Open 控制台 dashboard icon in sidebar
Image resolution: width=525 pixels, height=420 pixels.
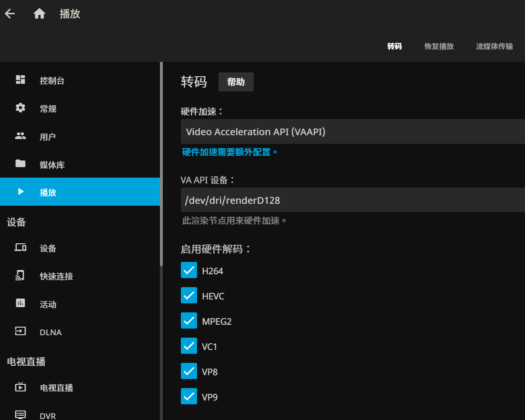pos(20,80)
